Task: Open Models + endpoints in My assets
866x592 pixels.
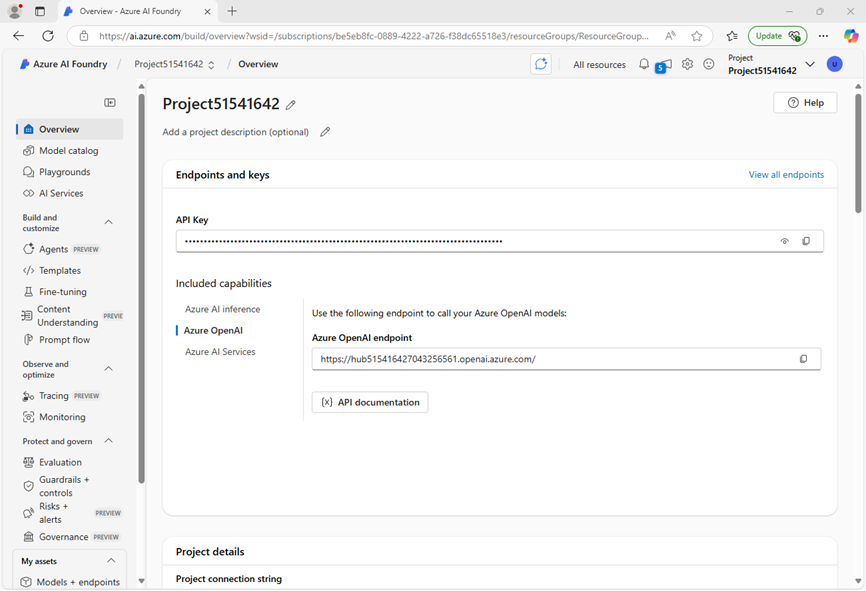Action: 70,582
